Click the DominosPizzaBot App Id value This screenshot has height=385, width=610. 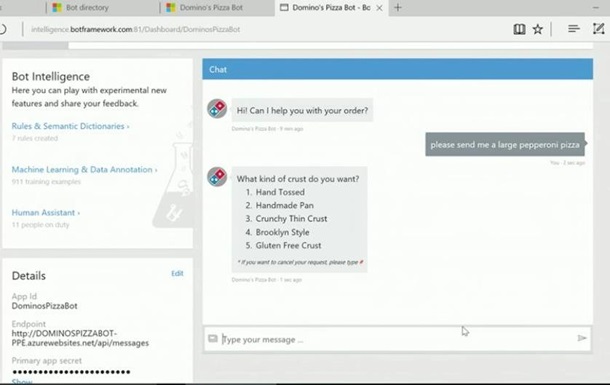pyautogui.click(x=44, y=306)
